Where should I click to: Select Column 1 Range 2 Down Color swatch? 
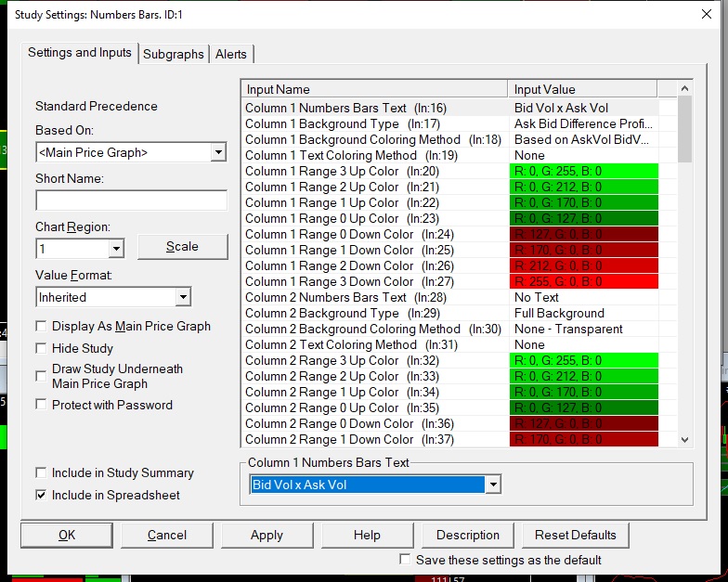pyautogui.click(x=583, y=265)
